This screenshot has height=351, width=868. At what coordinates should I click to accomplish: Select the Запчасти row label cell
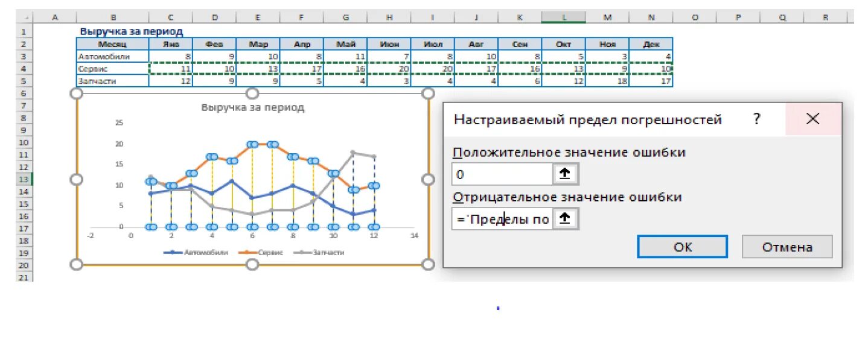113,81
